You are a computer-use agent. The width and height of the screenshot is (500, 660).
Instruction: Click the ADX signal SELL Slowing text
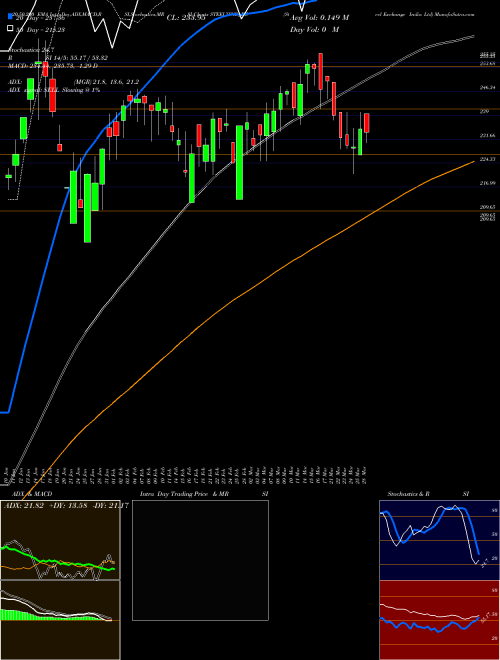pos(54,90)
